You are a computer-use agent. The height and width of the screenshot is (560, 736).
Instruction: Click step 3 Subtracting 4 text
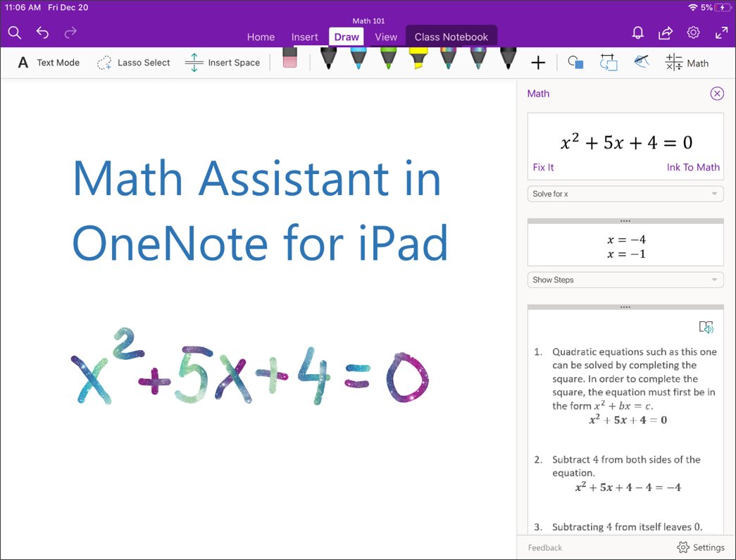point(627,527)
